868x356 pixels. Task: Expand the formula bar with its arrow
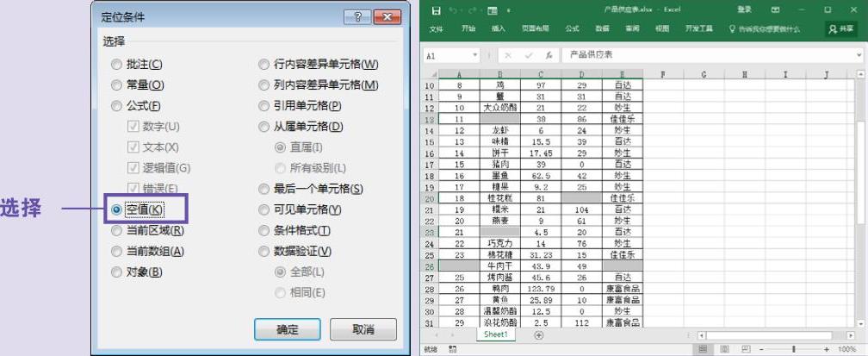click(859, 55)
